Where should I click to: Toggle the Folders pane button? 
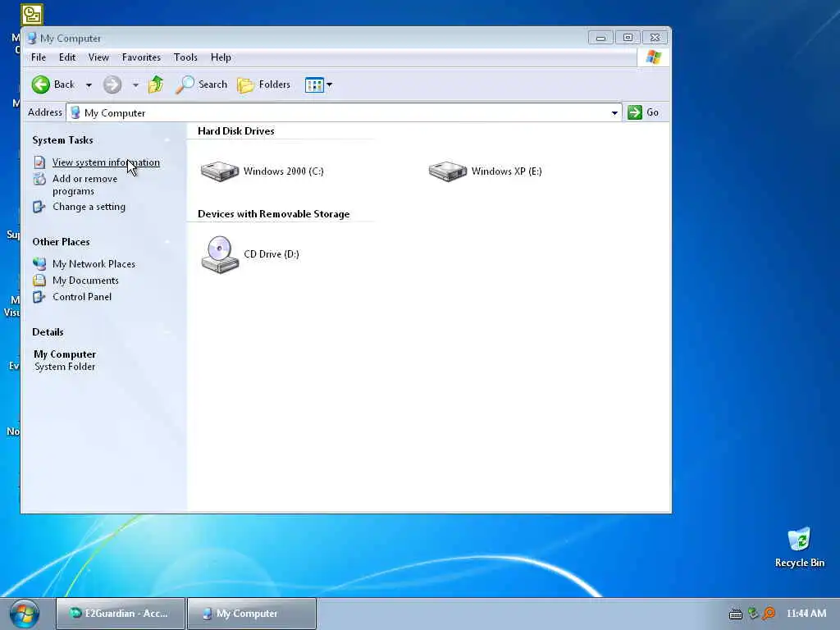coord(263,84)
